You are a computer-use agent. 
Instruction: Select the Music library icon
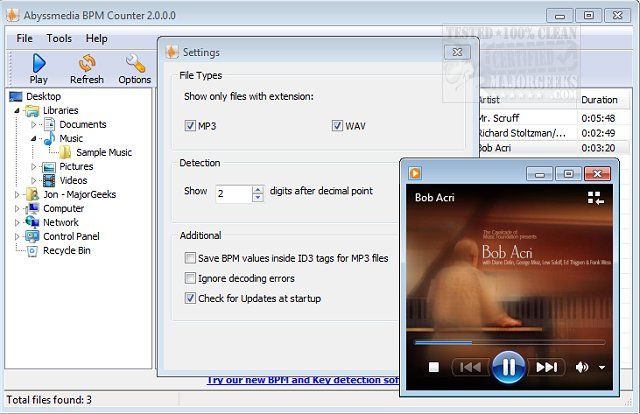[49, 138]
